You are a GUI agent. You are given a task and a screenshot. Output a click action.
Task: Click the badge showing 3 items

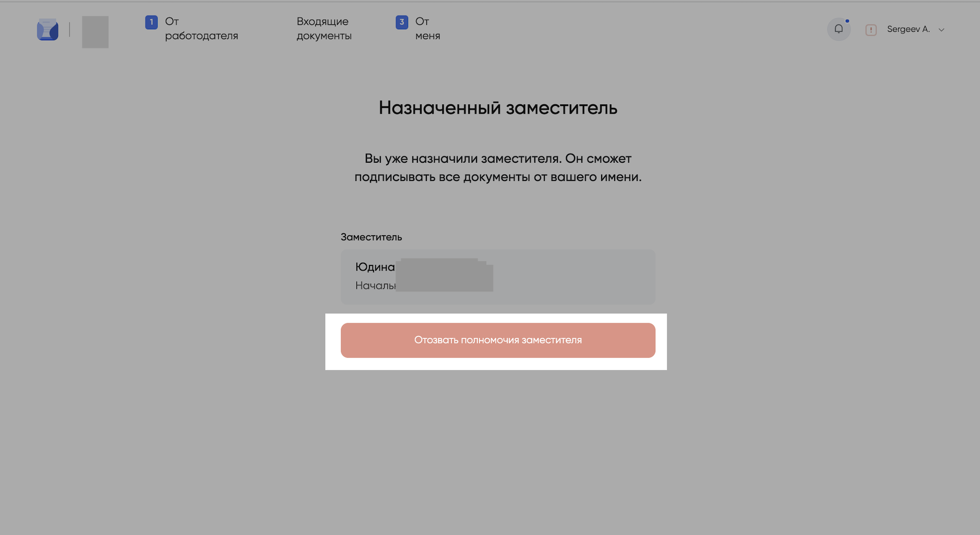pos(402,22)
